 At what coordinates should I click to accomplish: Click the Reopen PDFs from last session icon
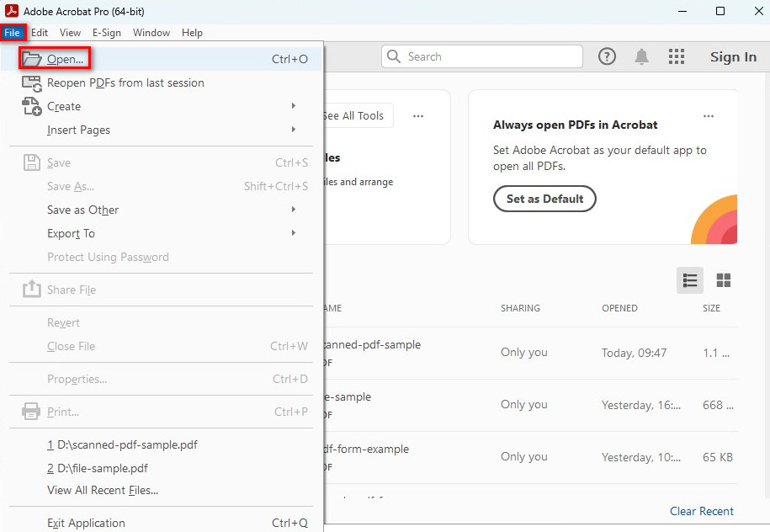point(30,82)
